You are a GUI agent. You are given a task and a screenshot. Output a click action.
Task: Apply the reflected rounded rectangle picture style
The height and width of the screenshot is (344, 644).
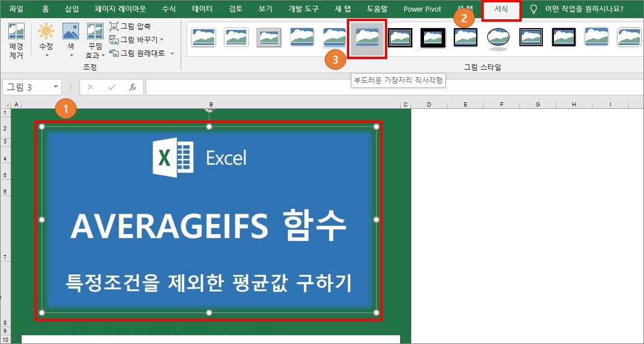334,37
